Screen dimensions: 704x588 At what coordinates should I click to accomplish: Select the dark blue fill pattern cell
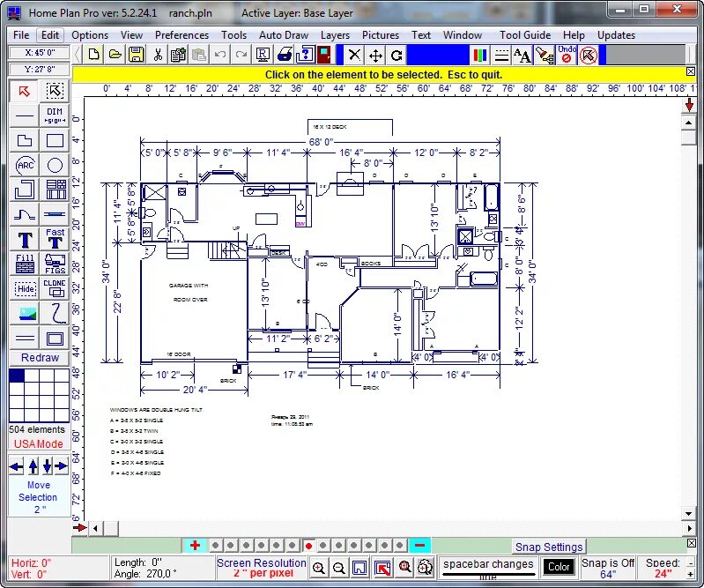coord(17,376)
